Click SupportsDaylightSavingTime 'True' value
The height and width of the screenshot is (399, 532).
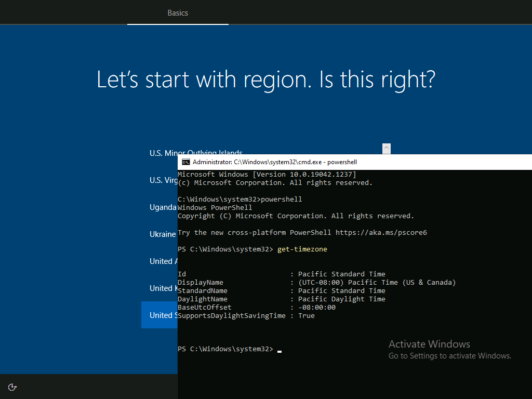(307, 315)
